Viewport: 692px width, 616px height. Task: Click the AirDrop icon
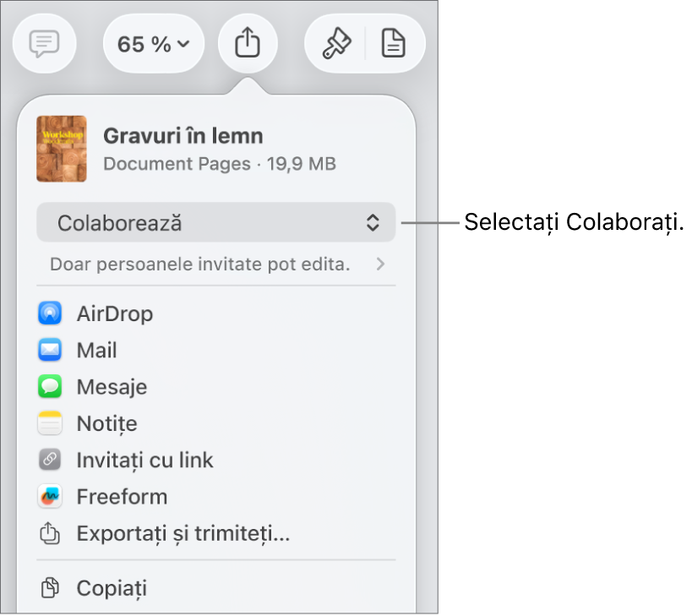(50, 313)
